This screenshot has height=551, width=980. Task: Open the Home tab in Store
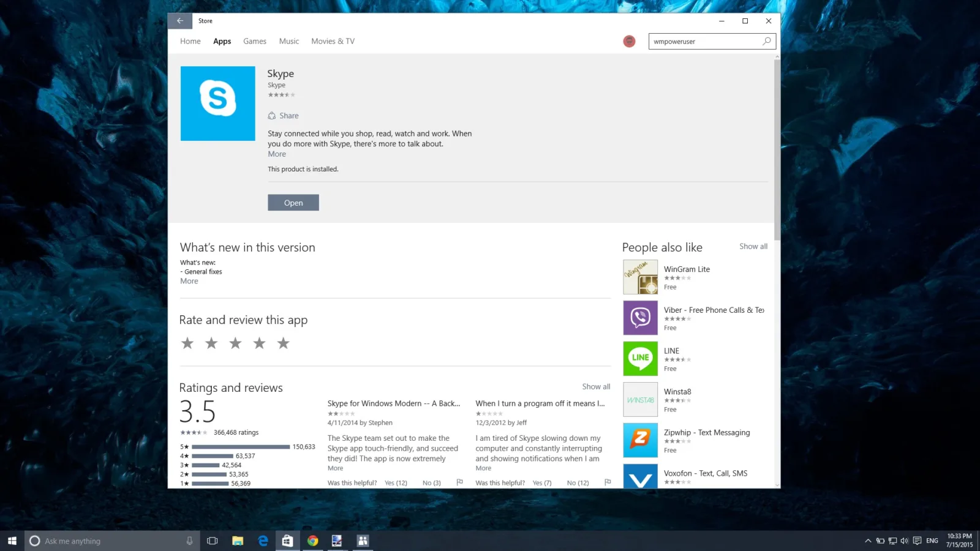(x=190, y=41)
